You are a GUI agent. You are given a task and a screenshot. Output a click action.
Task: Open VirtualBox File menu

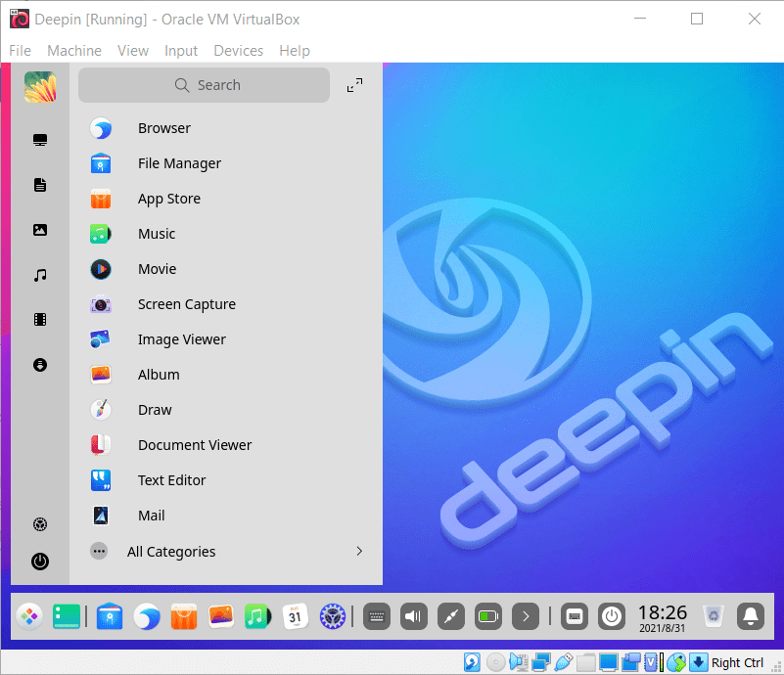click(20, 51)
